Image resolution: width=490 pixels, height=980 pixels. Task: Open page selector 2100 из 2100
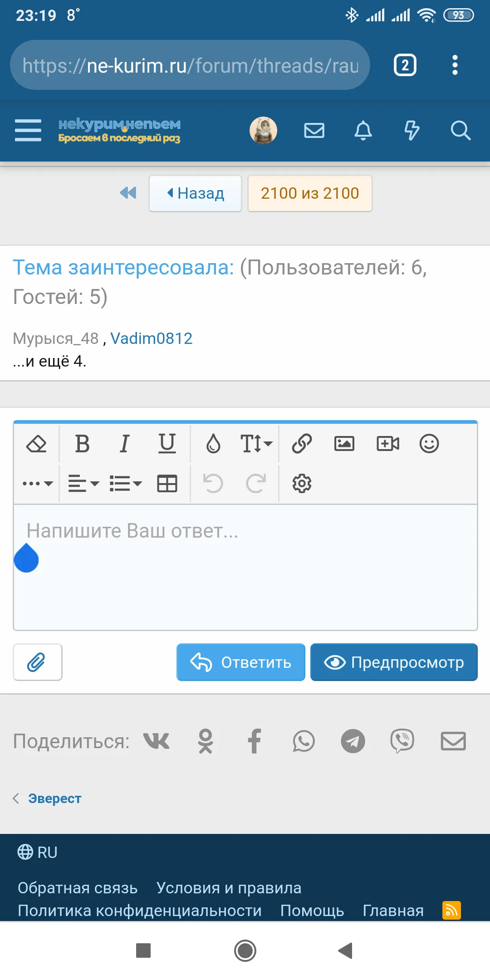click(310, 193)
